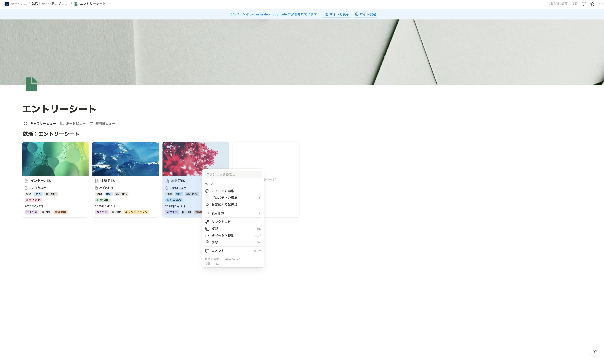Add this page to favorites via お気に入りに追加
Screen dimensions: 604x364
(224, 205)
